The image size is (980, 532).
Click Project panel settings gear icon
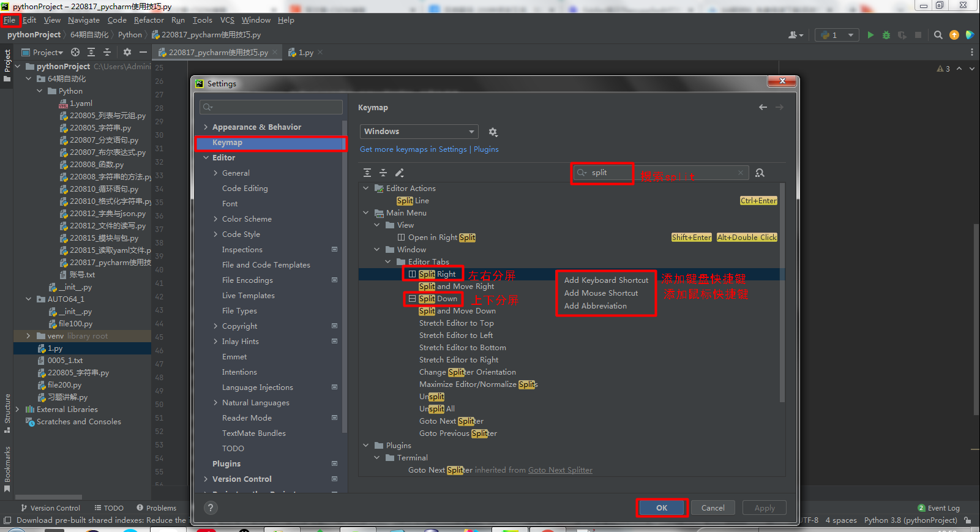pyautogui.click(x=127, y=52)
